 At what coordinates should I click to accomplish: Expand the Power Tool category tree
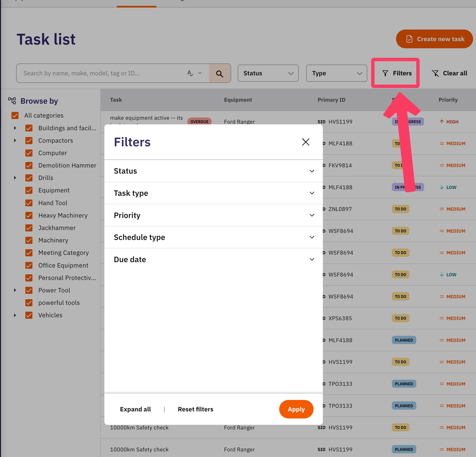click(x=15, y=290)
